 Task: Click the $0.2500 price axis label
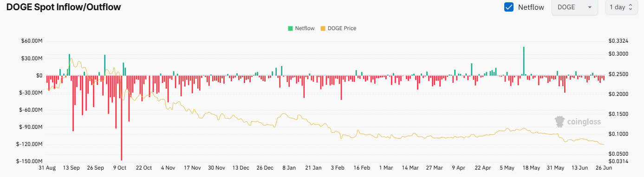click(x=618, y=74)
